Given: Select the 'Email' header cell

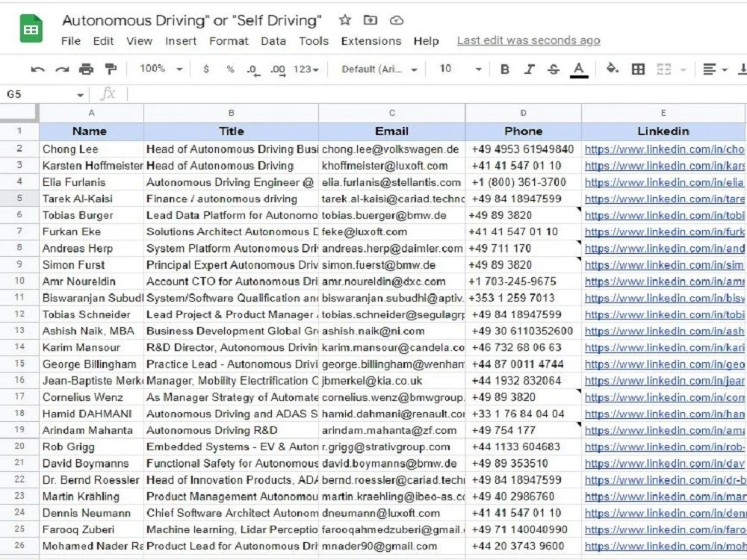Looking at the screenshot, I should (x=392, y=131).
